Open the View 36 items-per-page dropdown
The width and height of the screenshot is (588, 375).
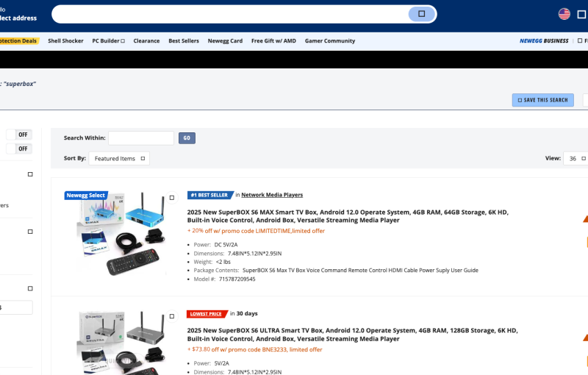pyautogui.click(x=575, y=158)
